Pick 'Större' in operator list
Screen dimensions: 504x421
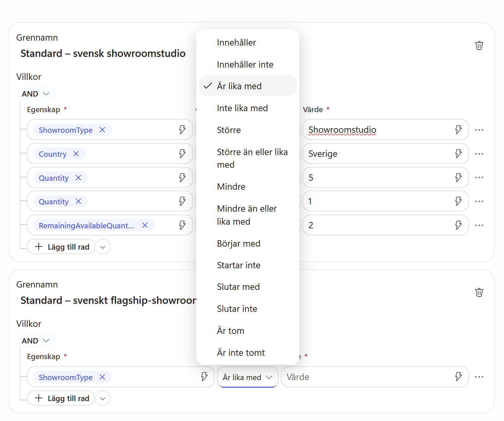tap(248, 130)
